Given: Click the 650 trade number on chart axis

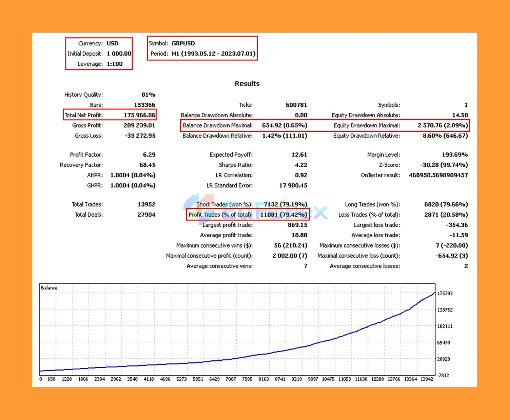Looking at the screenshot, I should click(51, 379).
